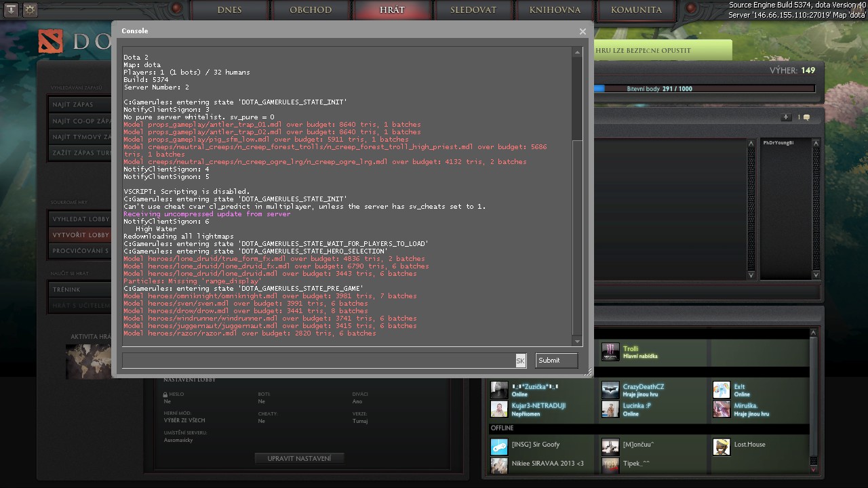The image size is (868, 488).
Task: Click CrazyDeathCZ's avatar in friends list
Action: pos(610,390)
